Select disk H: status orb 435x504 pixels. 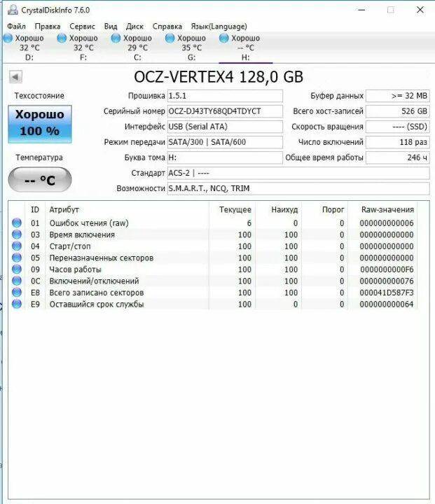[x=224, y=38]
